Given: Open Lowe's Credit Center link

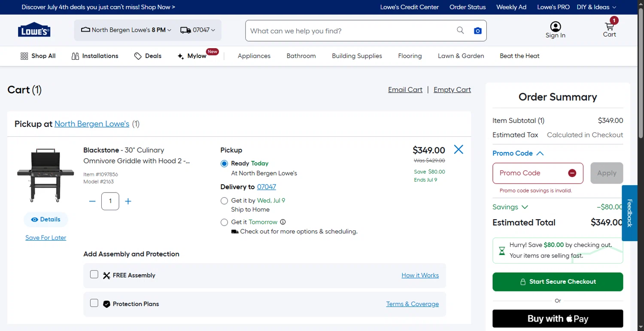Looking at the screenshot, I should point(410,7).
